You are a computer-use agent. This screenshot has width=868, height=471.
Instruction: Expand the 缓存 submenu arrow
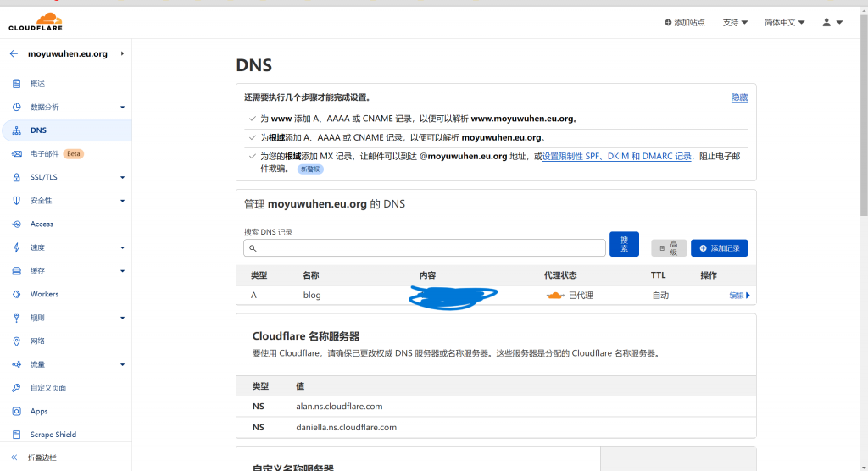[122, 270]
